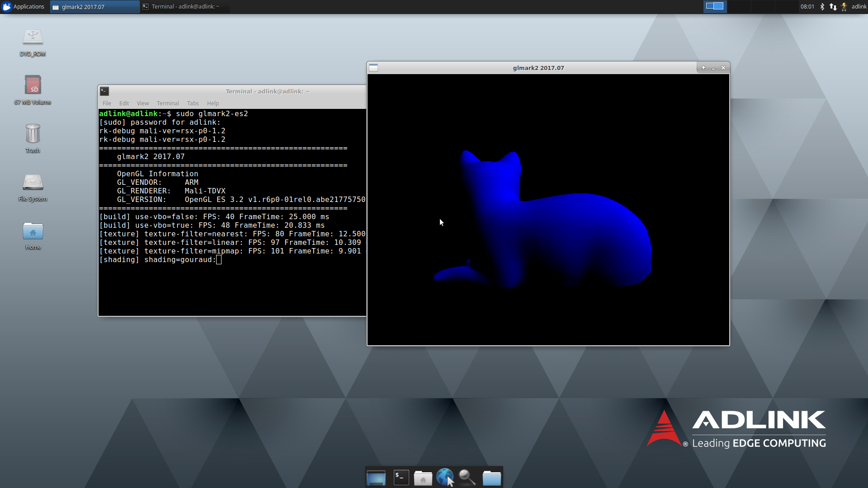Image resolution: width=868 pixels, height=488 pixels.
Task: Click the Show Desktop dock icon
Action: pos(376,478)
